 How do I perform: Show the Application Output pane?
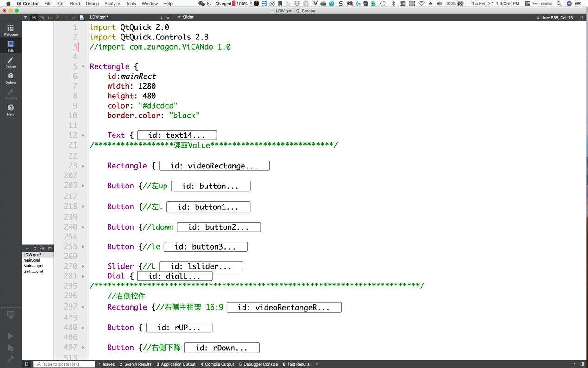[x=176, y=364]
